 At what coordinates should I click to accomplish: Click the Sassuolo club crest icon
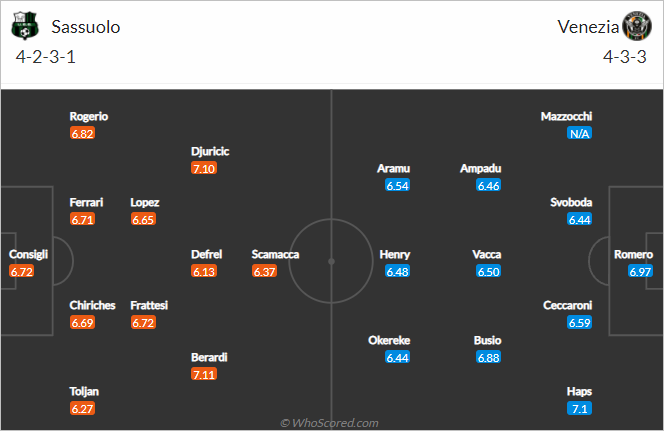pos(25,26)
